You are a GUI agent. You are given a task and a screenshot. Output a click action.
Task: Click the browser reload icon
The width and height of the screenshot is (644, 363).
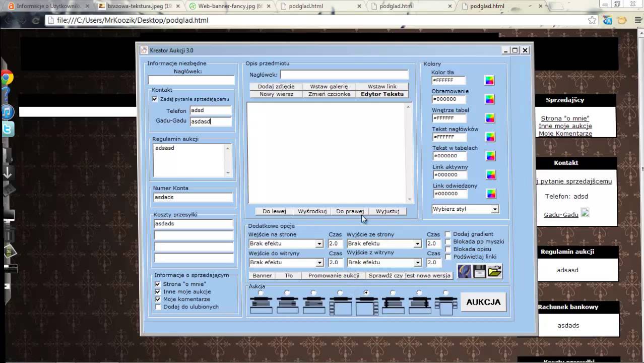(x=36, y=21)
